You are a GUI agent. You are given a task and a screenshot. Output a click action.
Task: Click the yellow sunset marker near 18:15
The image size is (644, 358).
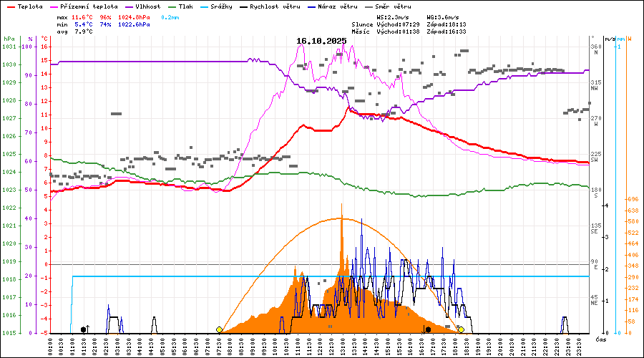coord(462,329)
